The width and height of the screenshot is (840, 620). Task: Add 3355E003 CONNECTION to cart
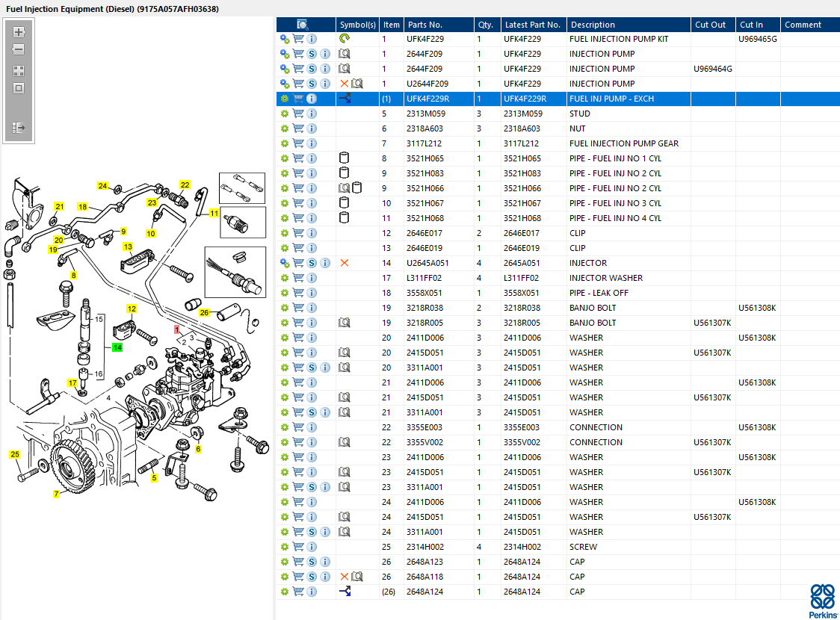pos(298,428)
